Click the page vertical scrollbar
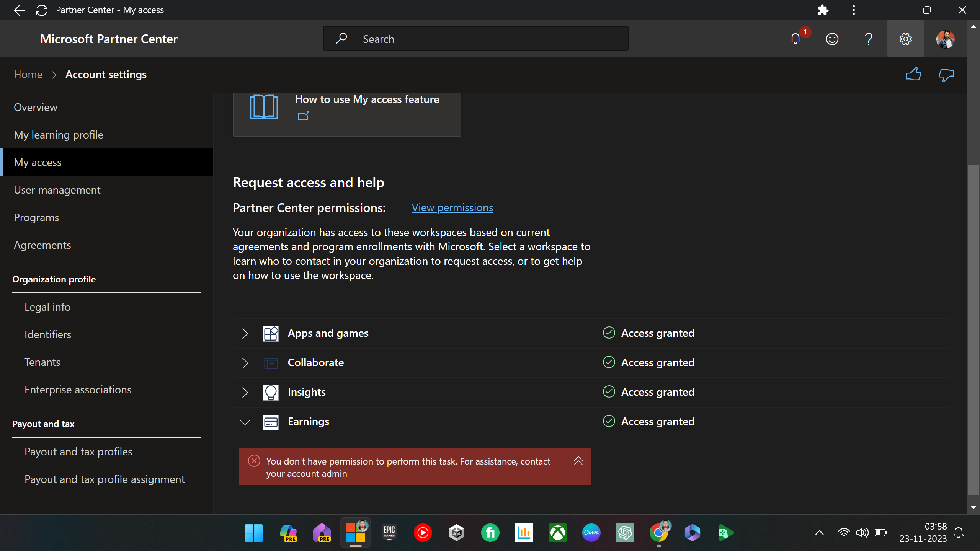The image size is (980, 551). coord(973,329)
